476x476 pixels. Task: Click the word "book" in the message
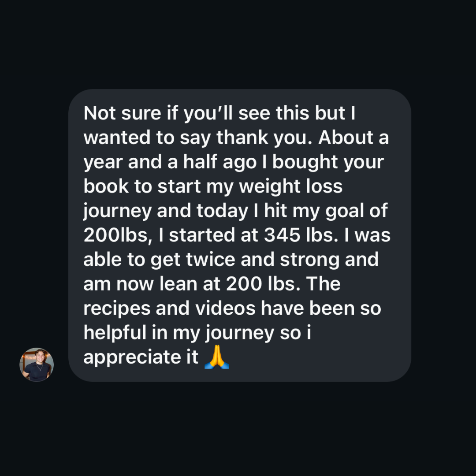[105, 186]
